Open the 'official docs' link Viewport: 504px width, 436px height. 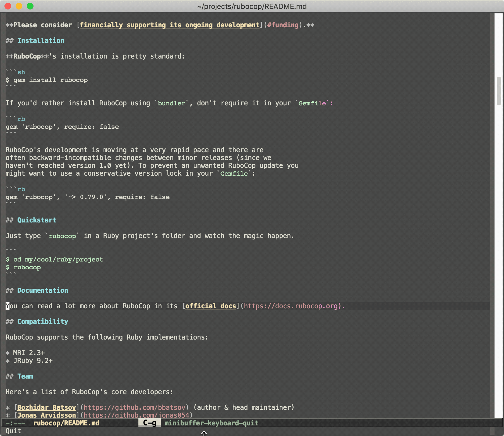211,306
